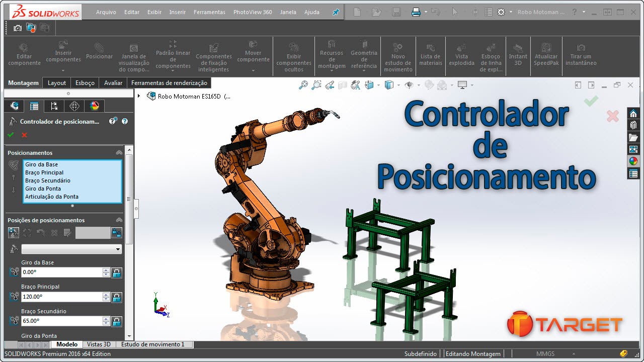Click the save position icon under Posições de posicionamentos

coord(14,232)
